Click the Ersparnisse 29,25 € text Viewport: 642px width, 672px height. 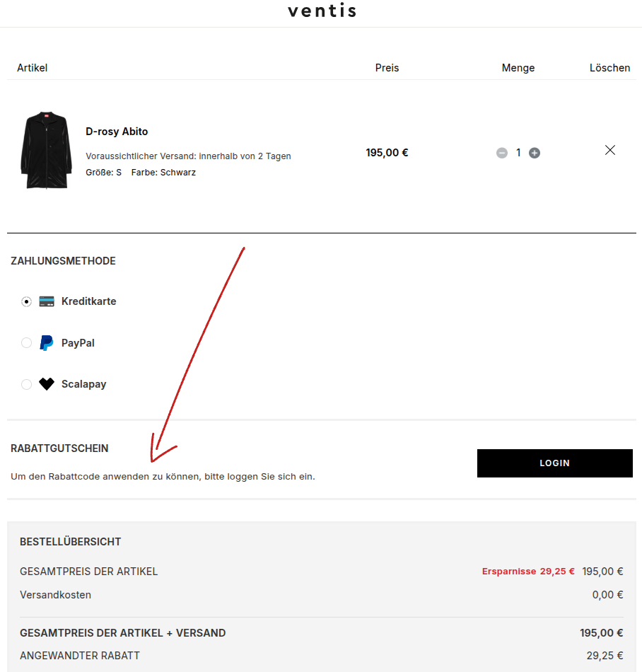click(x=528, y=572)
